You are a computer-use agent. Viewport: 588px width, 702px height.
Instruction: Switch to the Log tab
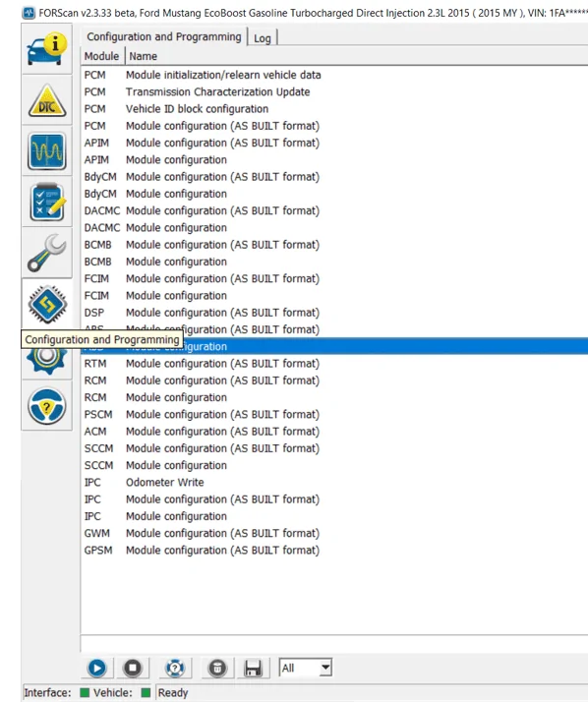coord(263,38)
